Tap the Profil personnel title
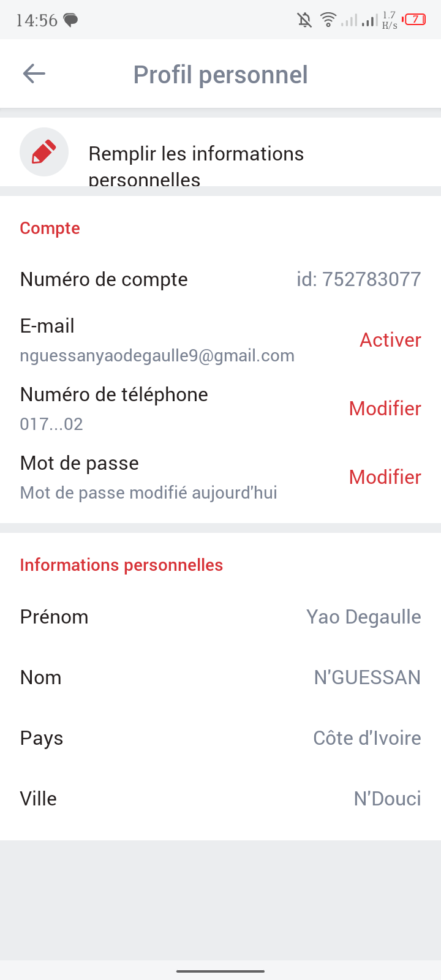The width and height of the screenshot is (441, 980). [221, 75]
